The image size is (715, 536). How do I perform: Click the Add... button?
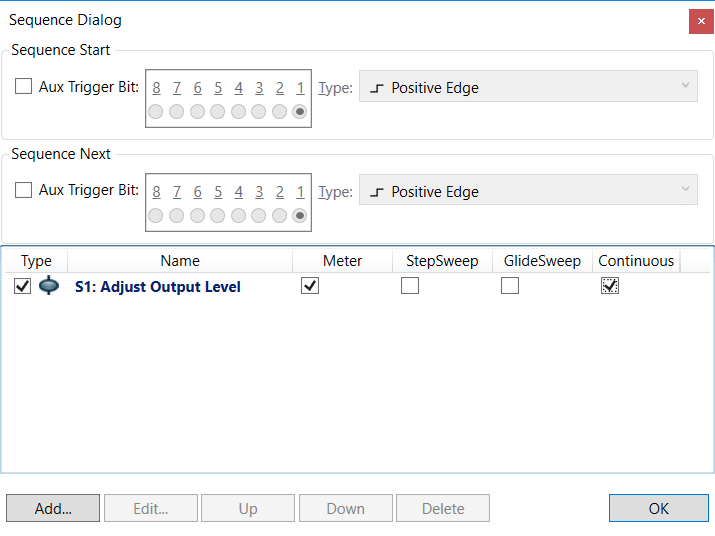coord(53,508)
